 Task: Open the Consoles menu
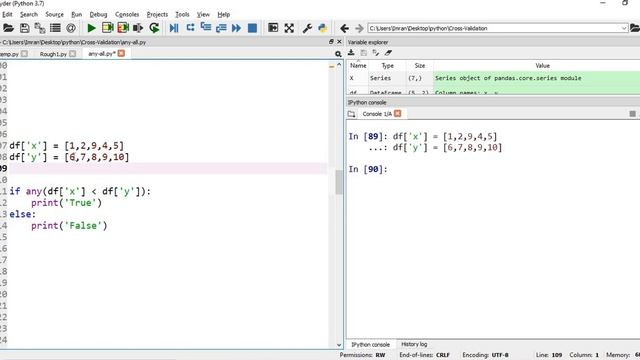tap(127, 14)
